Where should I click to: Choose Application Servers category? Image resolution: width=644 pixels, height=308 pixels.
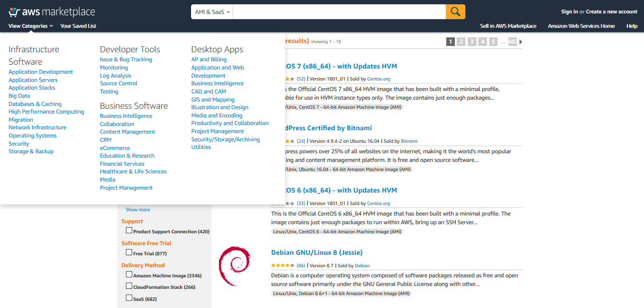coord(33,80)
